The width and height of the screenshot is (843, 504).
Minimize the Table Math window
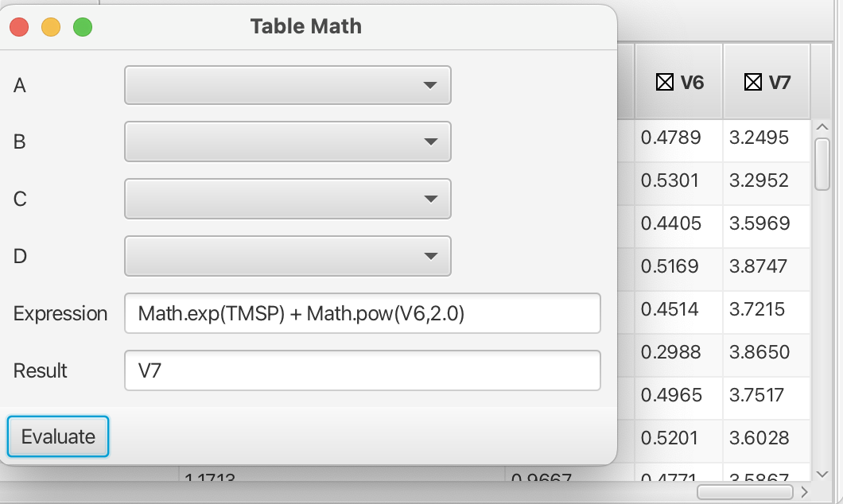(x=51, y=27)
